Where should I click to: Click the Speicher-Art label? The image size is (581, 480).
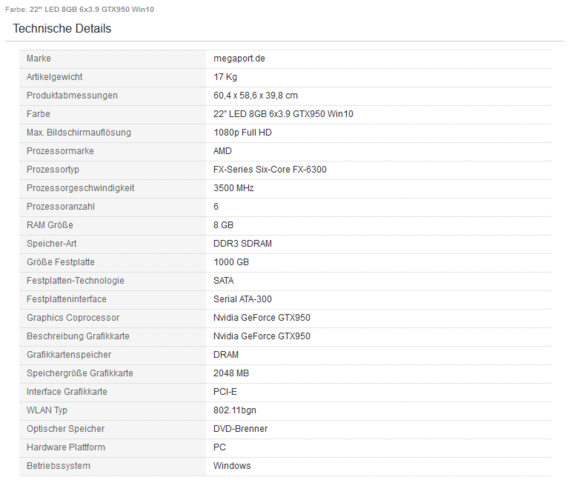click(x=52, y=244)
